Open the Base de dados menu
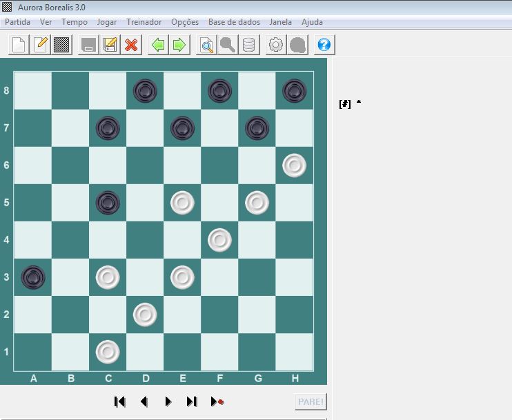The height and width of the screenshot is (420, 512). tap(234, 22)
